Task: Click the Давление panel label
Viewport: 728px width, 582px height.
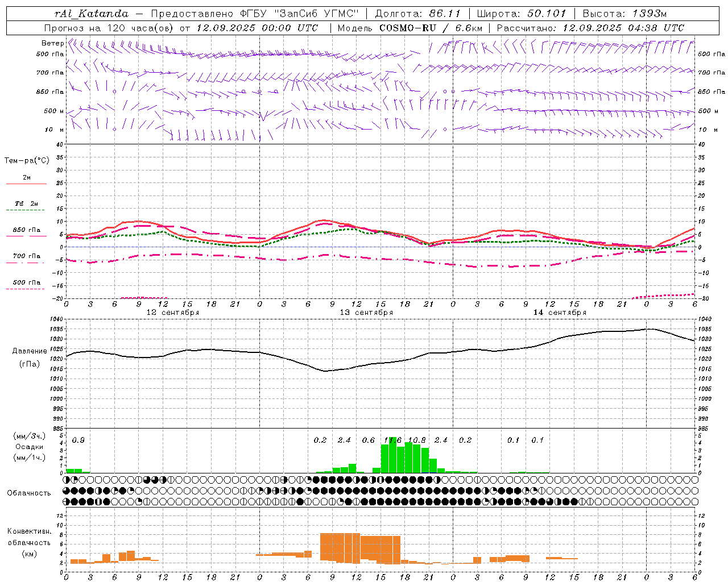Action: point(30,351)
